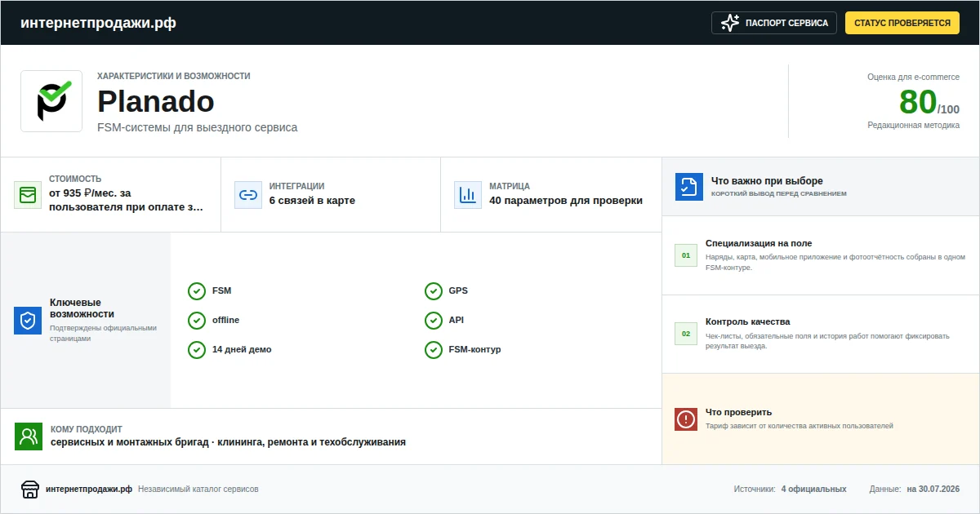Click the Статус проверяется yellow button
This screenshot has height=514, width=980.
point(902,23)
